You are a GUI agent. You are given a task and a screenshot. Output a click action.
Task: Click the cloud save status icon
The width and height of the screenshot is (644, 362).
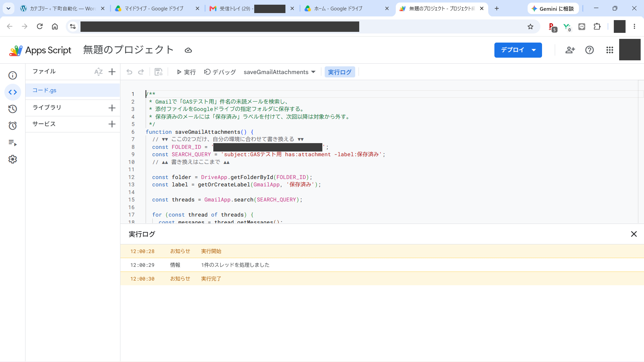(x=188, y=50)
